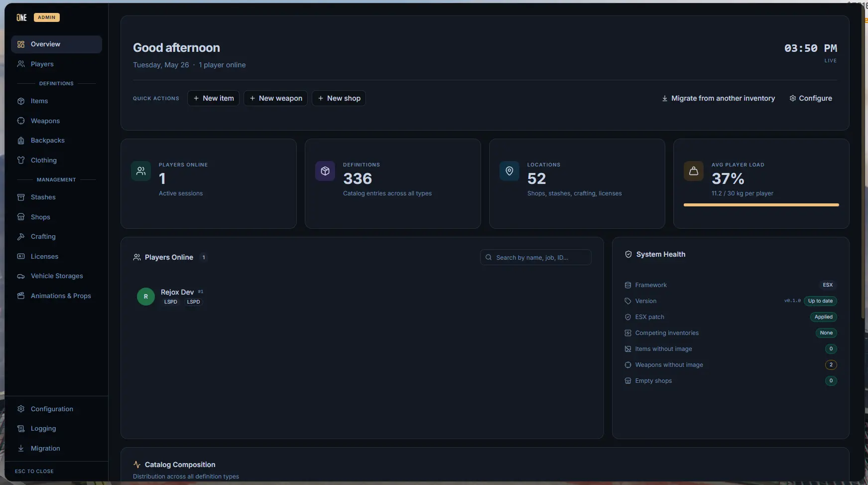Click the Players people icon in sidebar
The image size is (868, 485).
pos(21,64)
